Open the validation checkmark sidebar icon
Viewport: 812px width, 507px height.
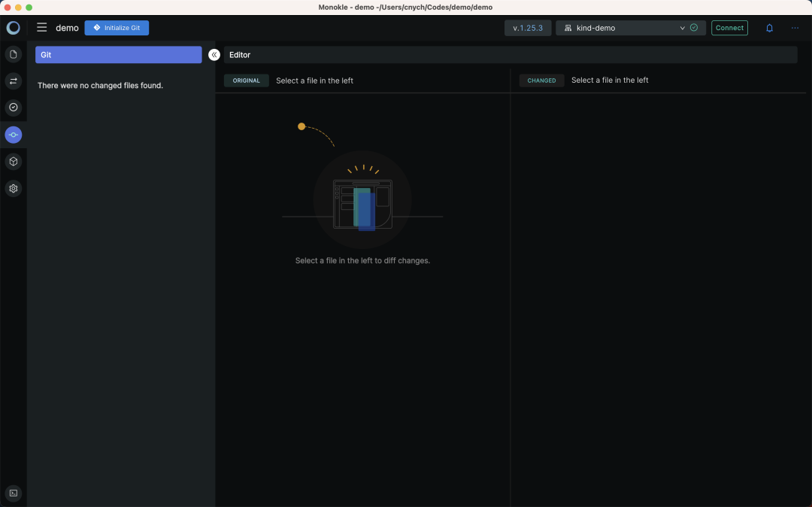click(14, 108)
